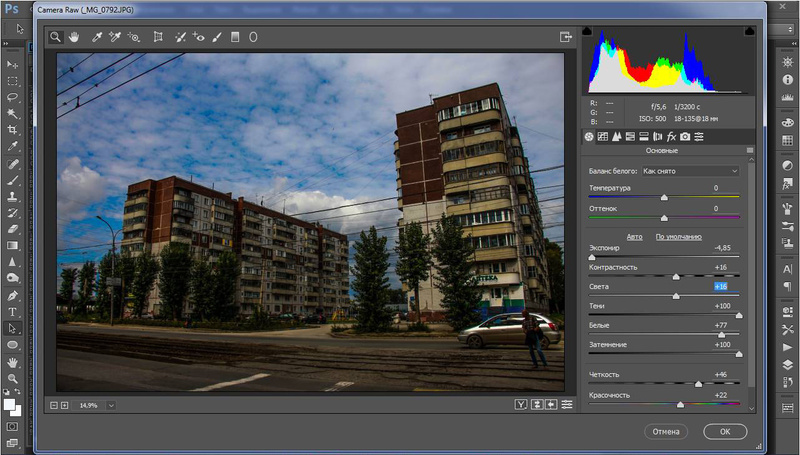This screenshot has width=800, height=455.
Task: Click the Контрастность slider handle
Action: point(676,276)
